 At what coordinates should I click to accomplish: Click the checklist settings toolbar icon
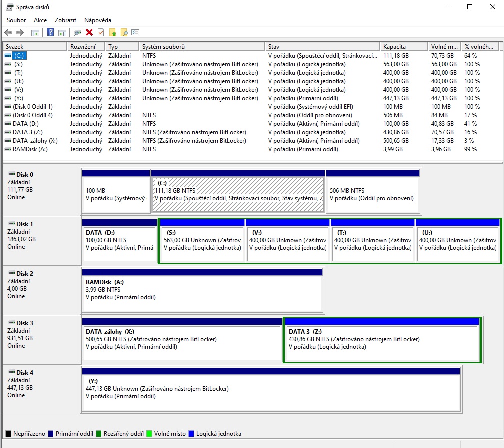point(135,33)
